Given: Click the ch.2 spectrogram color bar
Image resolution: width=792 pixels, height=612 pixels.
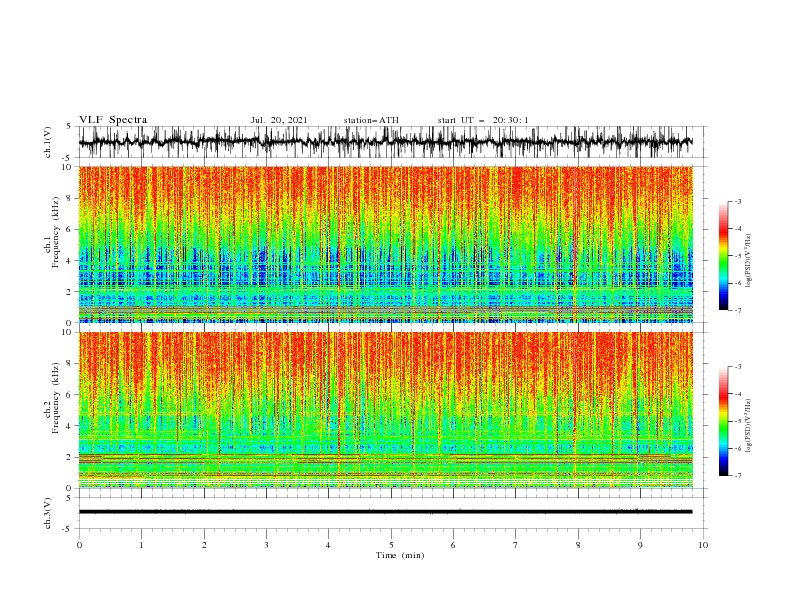Looking at the screenshot, I should (x=723, y=421).
